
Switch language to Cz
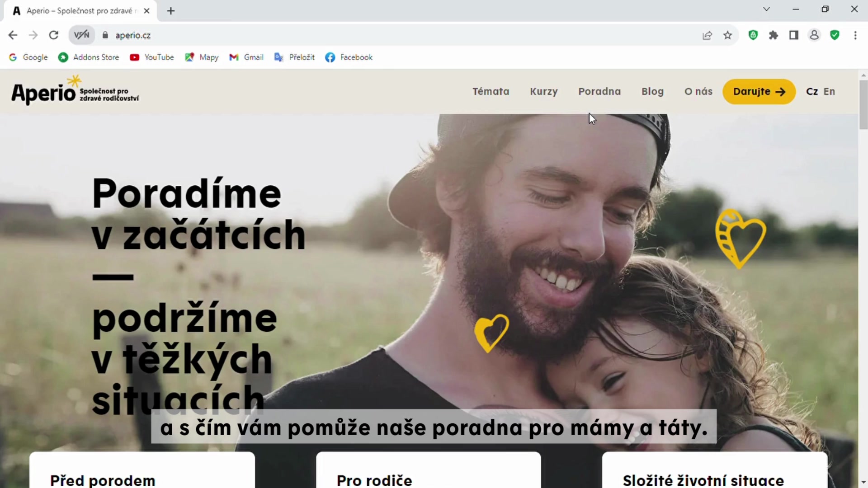[812, 92]
